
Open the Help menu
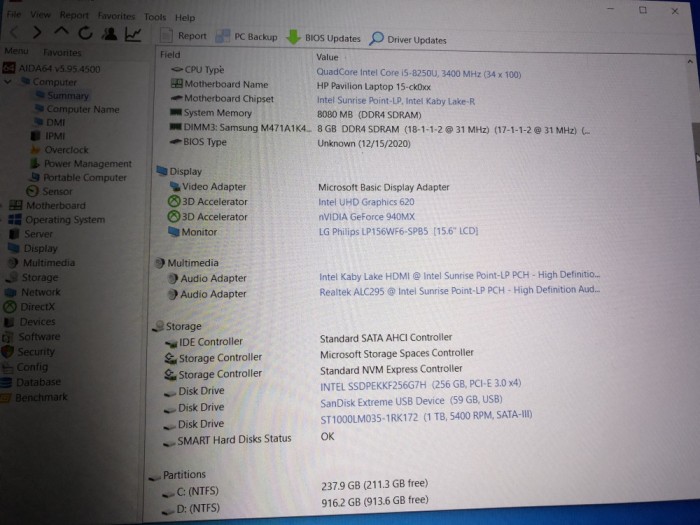[x=185, y=18]
